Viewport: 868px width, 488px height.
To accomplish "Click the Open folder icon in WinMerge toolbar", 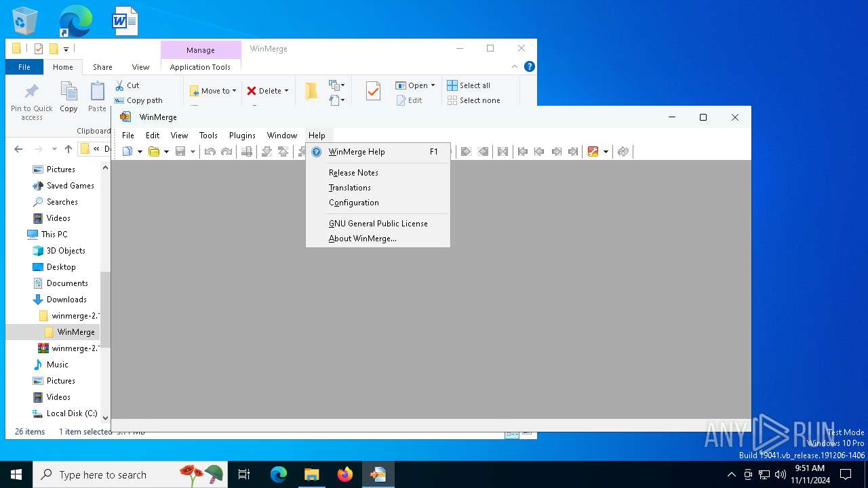I will click(154, 152).
